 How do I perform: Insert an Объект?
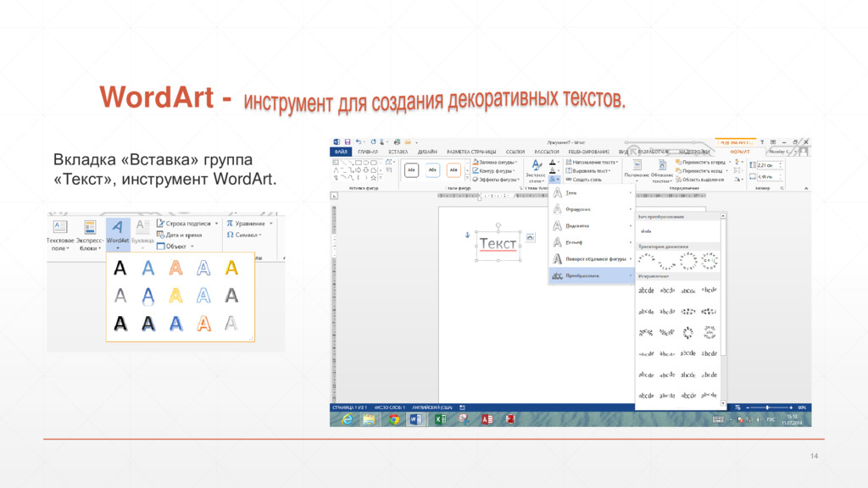(x=175, y=247)
